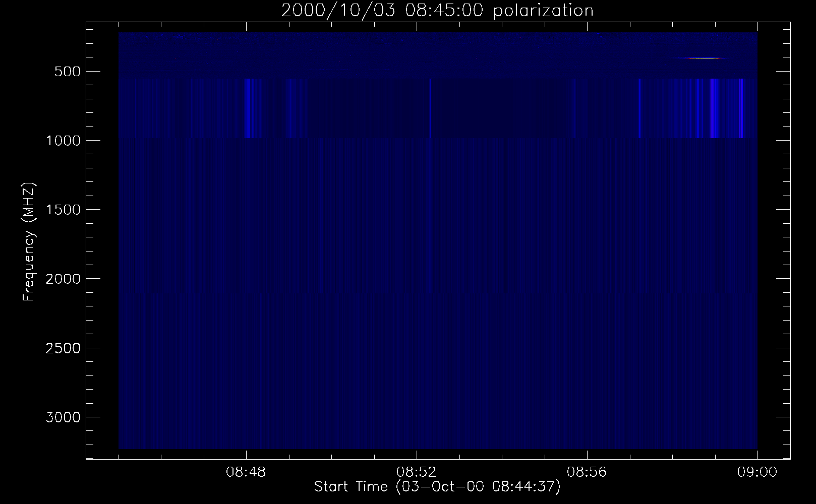Image resolution: width=816 pixels, height=504 pixels.
Task: Click the 2500 frequency tick label
Action: click(x=63, y=348)
